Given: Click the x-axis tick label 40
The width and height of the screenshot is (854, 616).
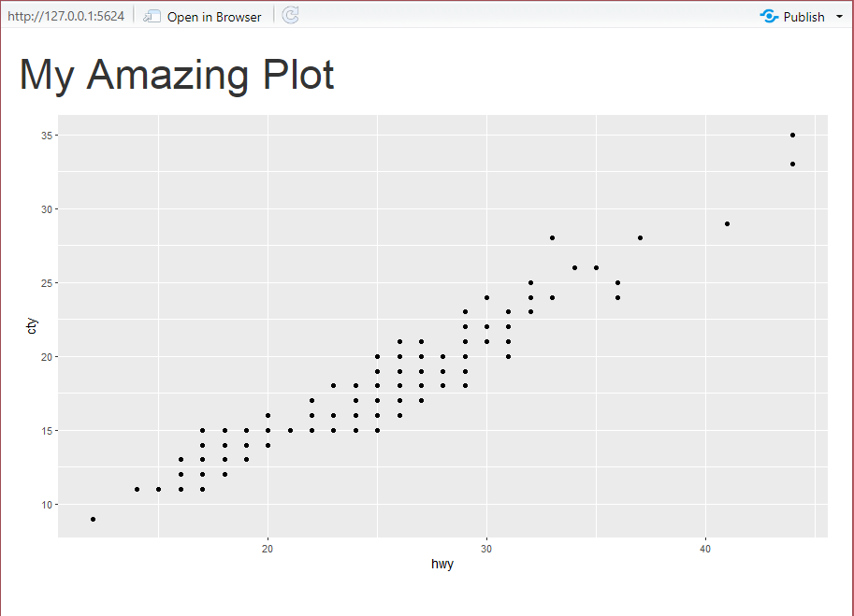Looking at the screenshot, I should point(705,548).
